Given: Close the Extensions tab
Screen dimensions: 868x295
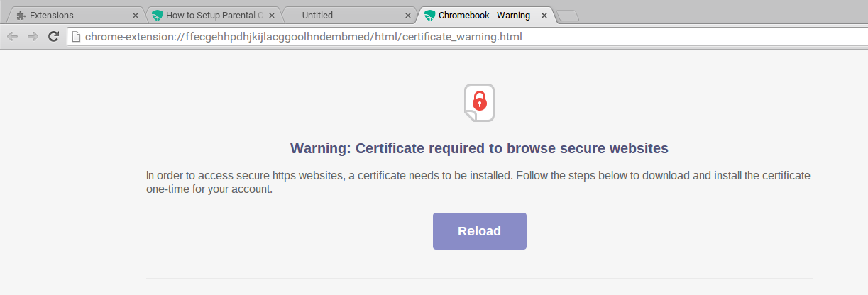Looking at the screenshot, I should click(136, 16).
